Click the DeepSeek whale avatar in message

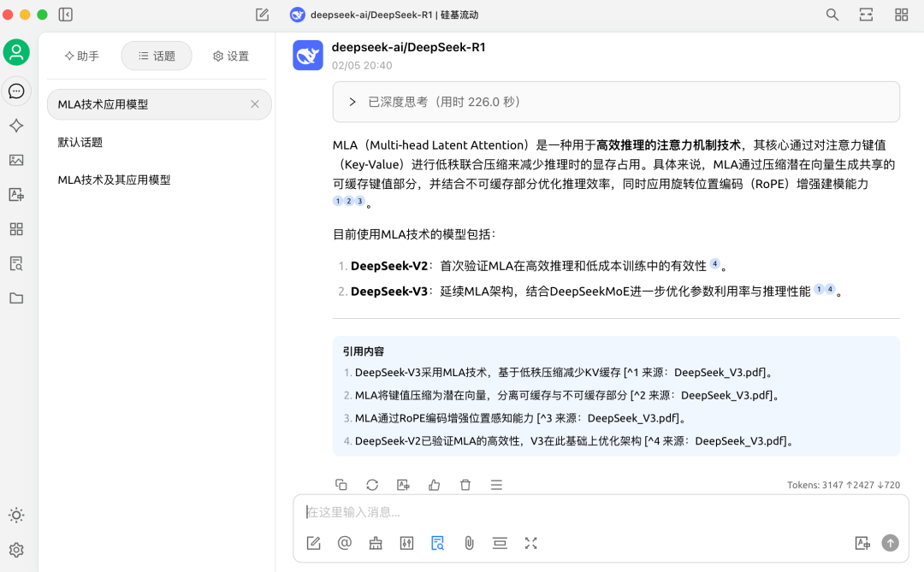(308, 56)
